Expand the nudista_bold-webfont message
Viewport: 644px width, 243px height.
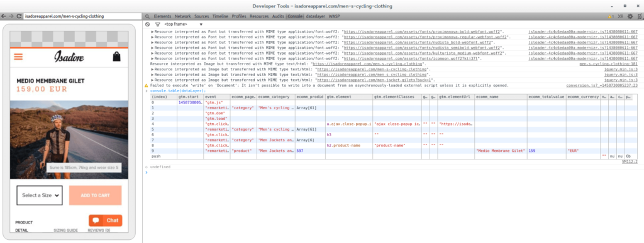click(x=153, y=42)
